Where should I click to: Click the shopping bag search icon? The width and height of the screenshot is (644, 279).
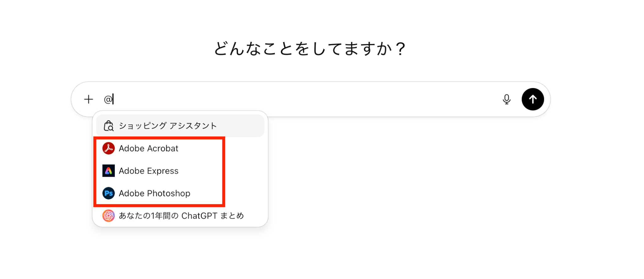tap(108, 126)
